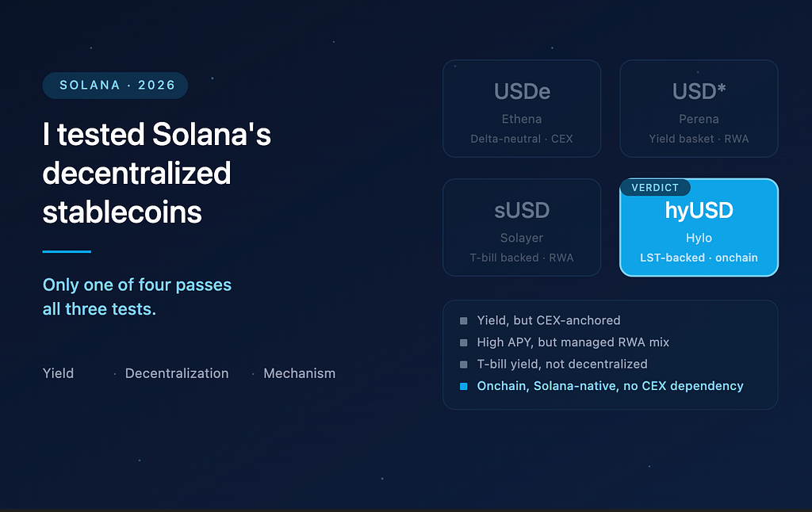Click "Yield basket · RWA" caption
The height and width of the screenshot is (512, 812).
tap(699, 139)
